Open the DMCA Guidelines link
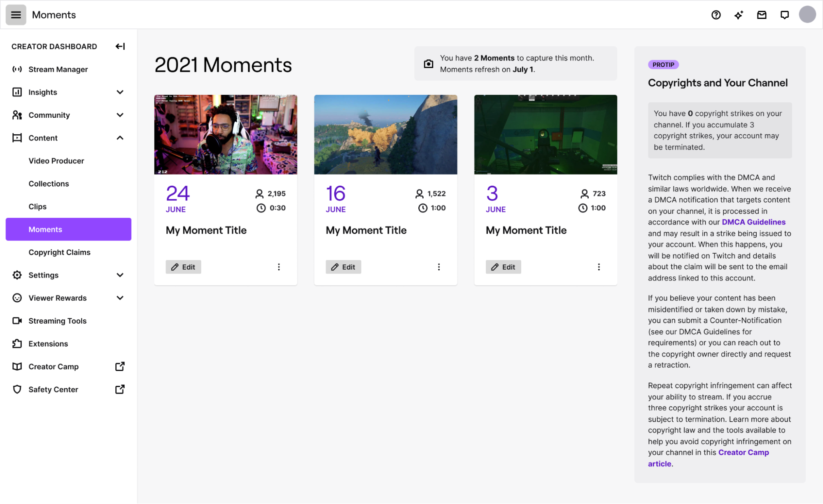This screenshot has width=823, height=504. point(753,222)
